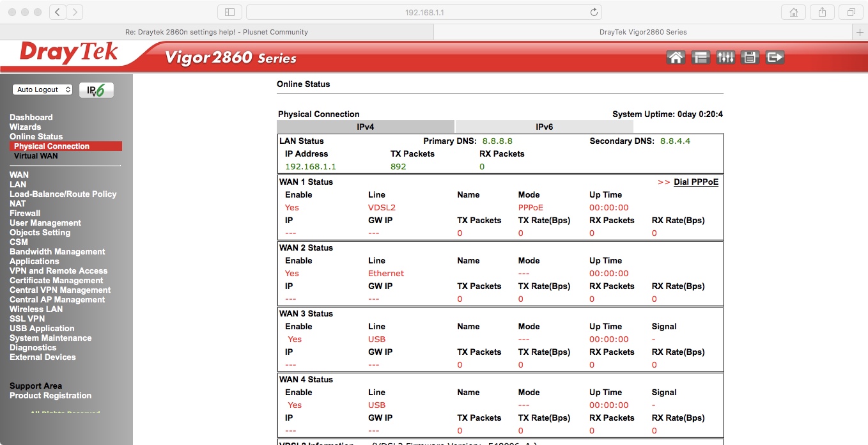Expand VPN and Remote Access menu
The image size is (868, 445).
[58, 271]
